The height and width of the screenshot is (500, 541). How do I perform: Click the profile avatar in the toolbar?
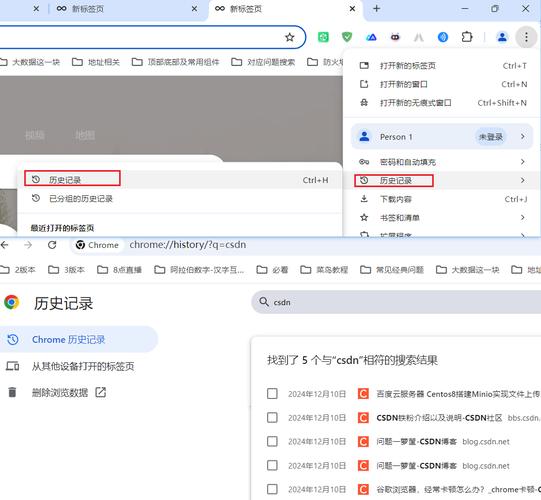[502, 37]
